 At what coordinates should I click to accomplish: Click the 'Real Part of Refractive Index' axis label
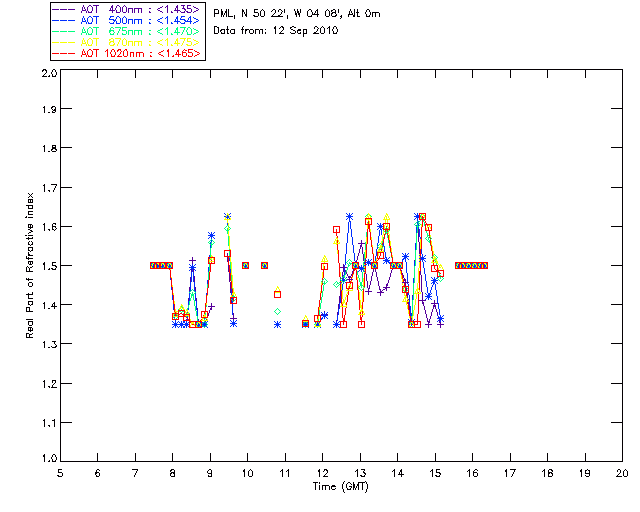[x=31, y=264]
